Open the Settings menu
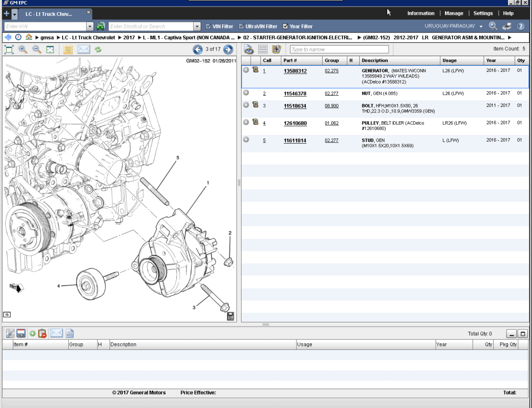 coord(483,13)
